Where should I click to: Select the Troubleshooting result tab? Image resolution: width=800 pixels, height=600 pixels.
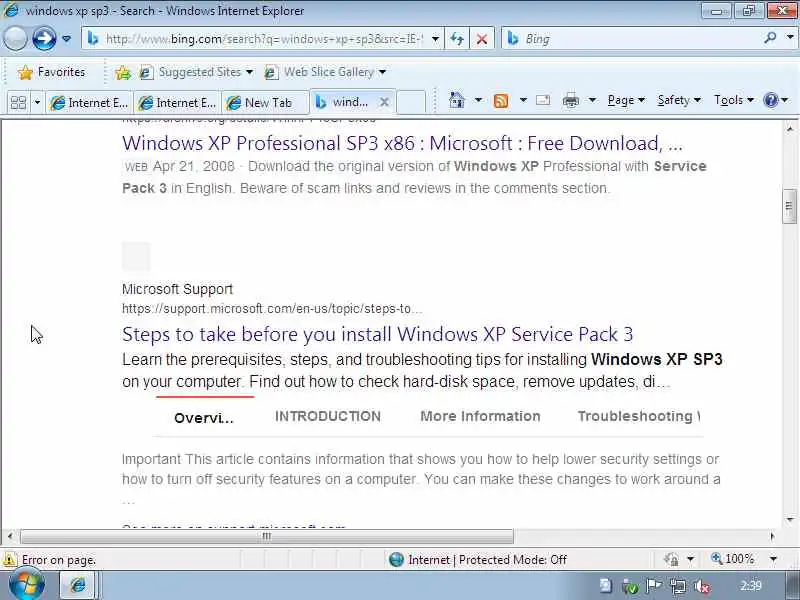[x=639, y=416]
